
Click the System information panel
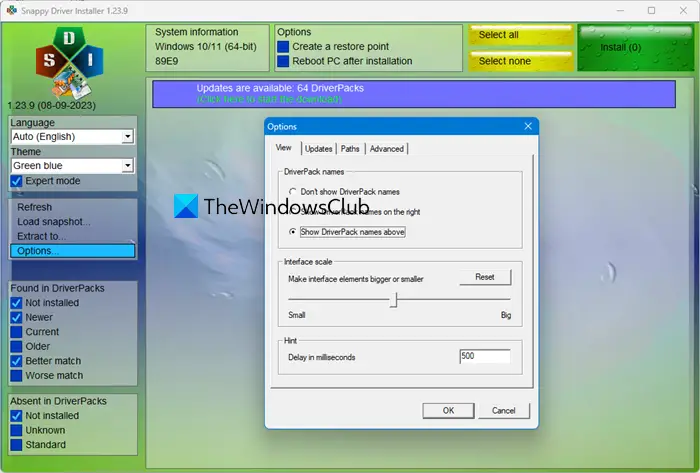(208, 48)
